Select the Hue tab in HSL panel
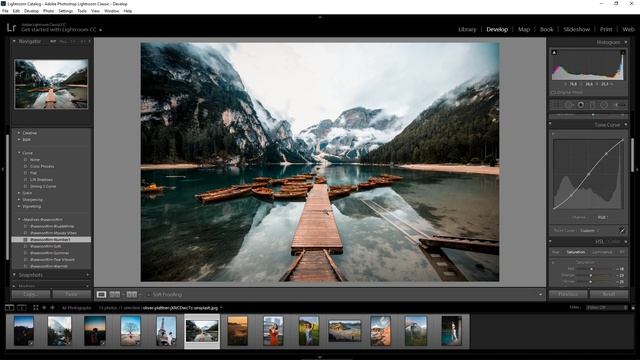Viewport: 640px width, 360px height. click(556, 252)
